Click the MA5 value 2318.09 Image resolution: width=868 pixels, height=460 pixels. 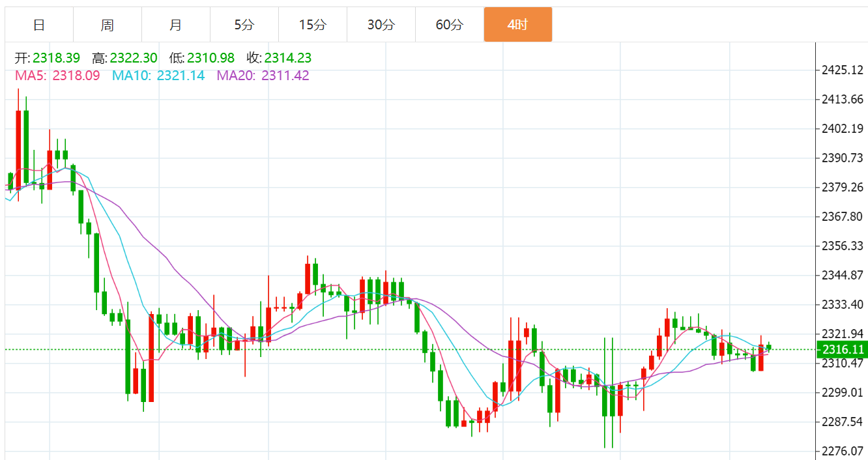76,76
